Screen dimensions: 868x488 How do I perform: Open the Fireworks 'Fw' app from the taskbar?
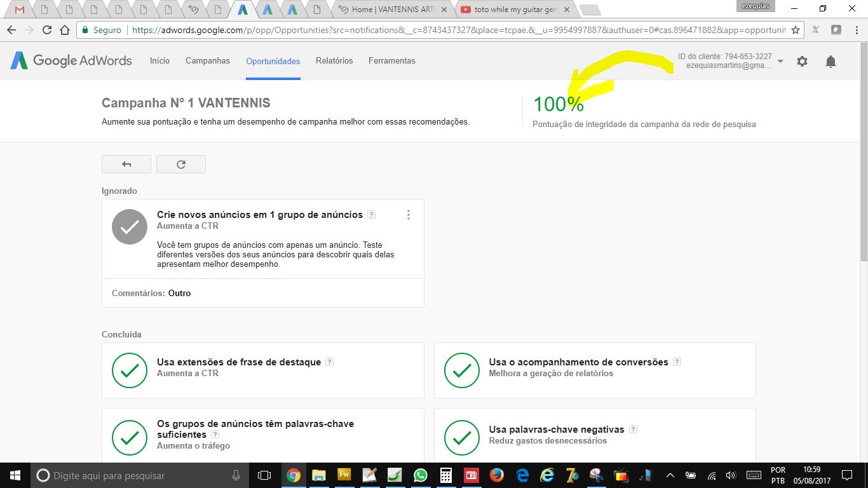tap(344, 475)
